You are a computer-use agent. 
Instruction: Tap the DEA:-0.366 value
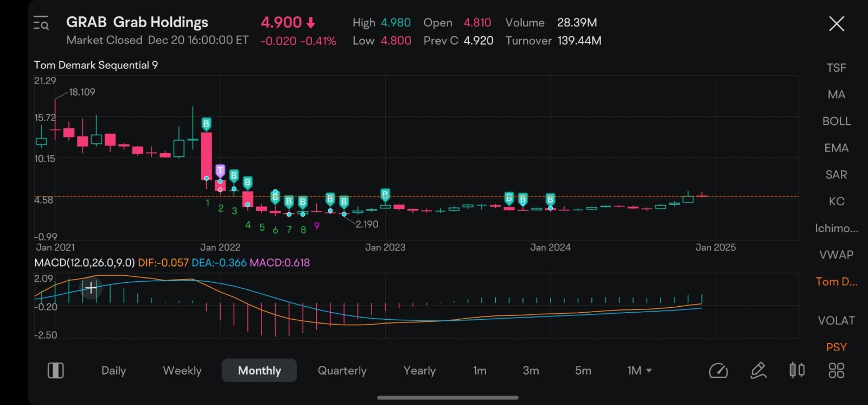[x=219, y=263]
